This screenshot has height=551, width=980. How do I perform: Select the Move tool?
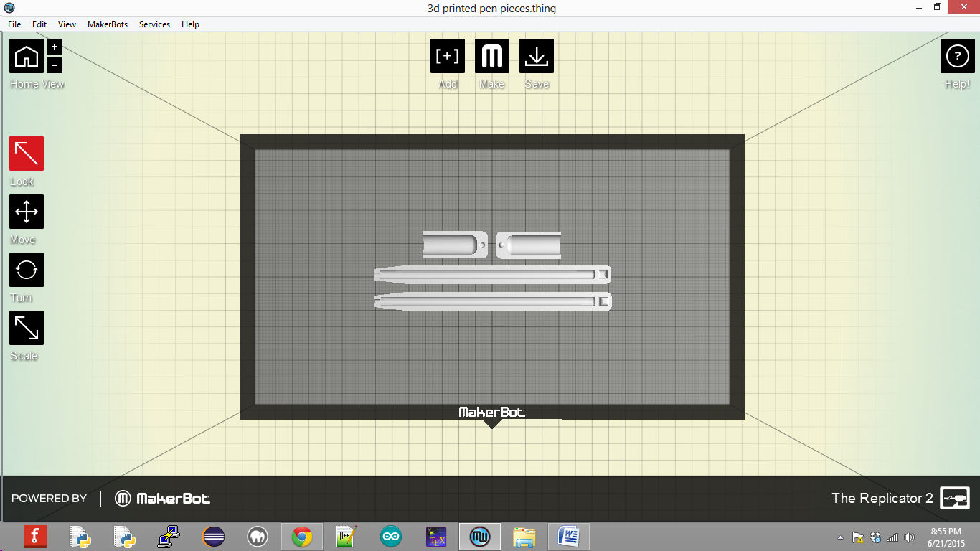(27, 212)
